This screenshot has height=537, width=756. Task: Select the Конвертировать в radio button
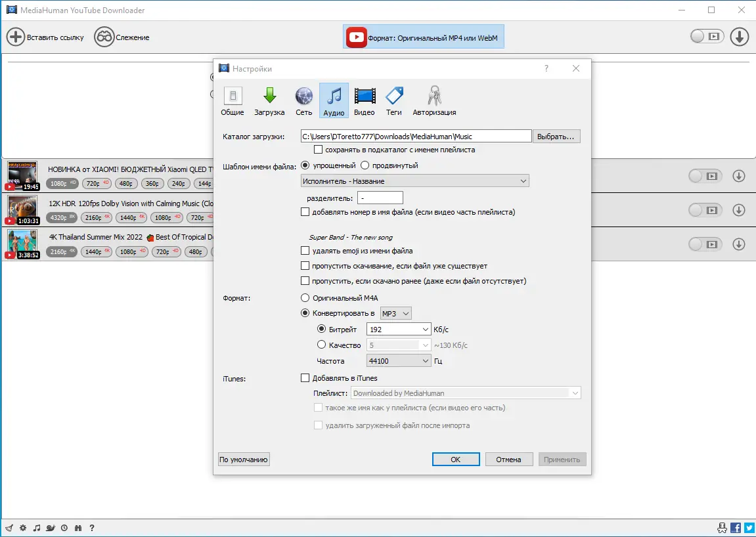[305, 313]
